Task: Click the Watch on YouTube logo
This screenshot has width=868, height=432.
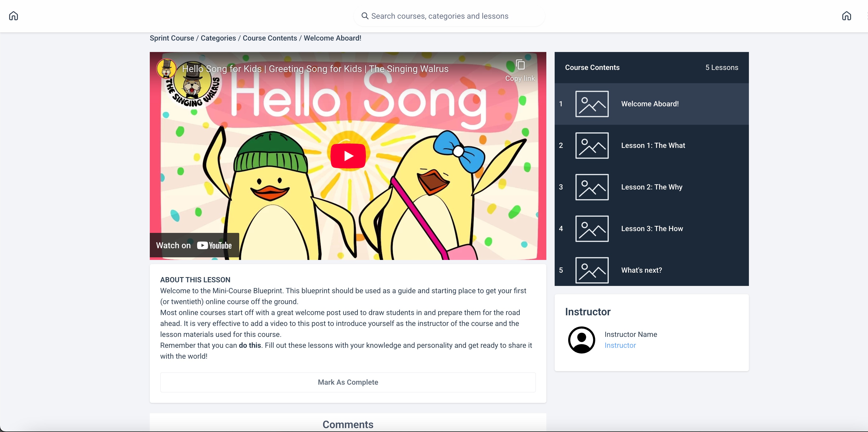Action: (x=214, y=245)
